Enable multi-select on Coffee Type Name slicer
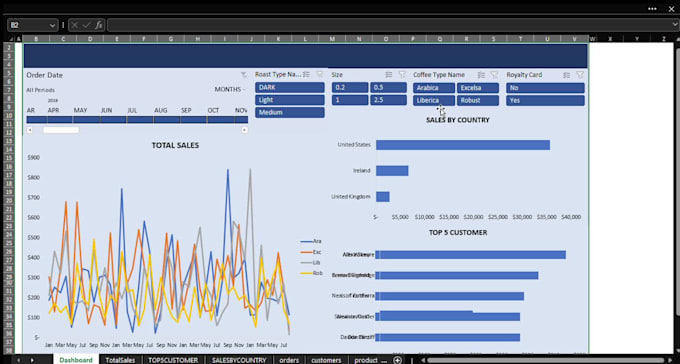 (481, 75)
